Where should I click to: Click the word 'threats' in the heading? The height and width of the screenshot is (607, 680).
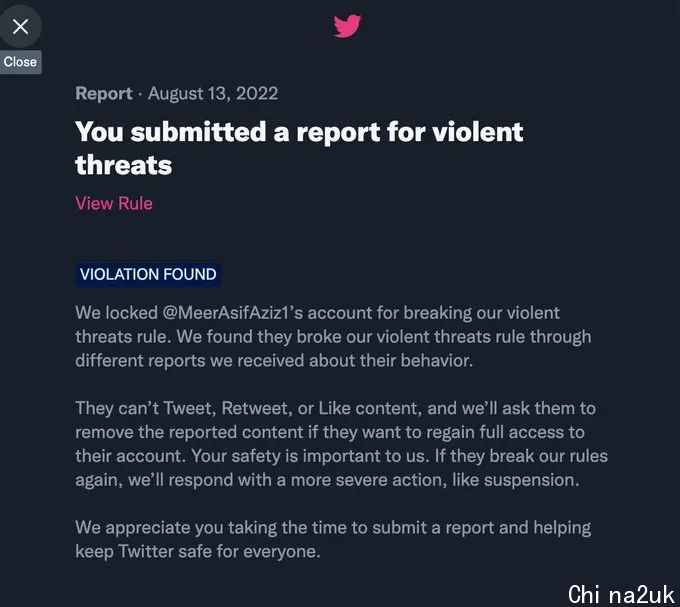(x=124, y=165)
